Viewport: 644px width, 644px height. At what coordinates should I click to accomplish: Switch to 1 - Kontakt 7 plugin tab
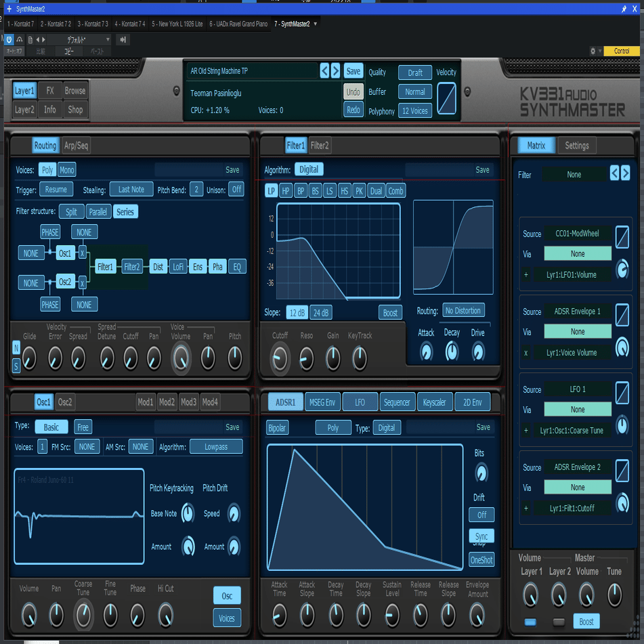pyautogui.click(x=20, y=24)
